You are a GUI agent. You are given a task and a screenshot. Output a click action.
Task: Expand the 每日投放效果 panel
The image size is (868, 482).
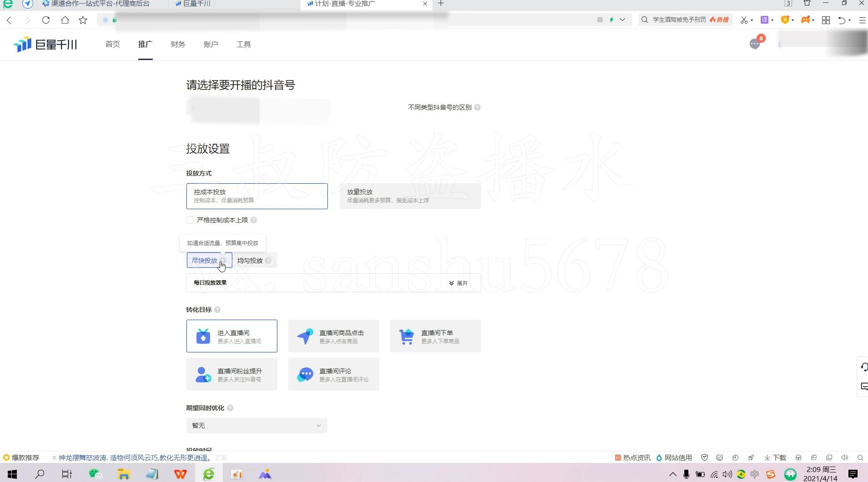point(458,283)
